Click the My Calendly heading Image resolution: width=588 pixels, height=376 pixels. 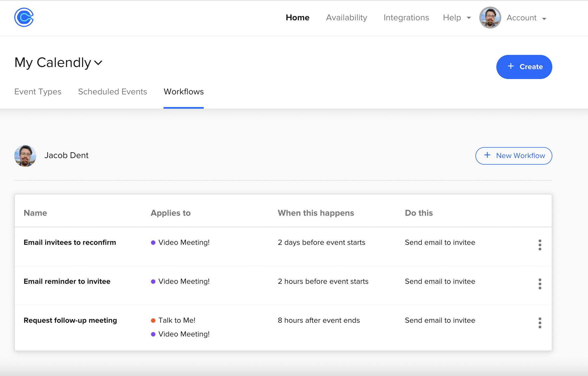tap(53, 63)
